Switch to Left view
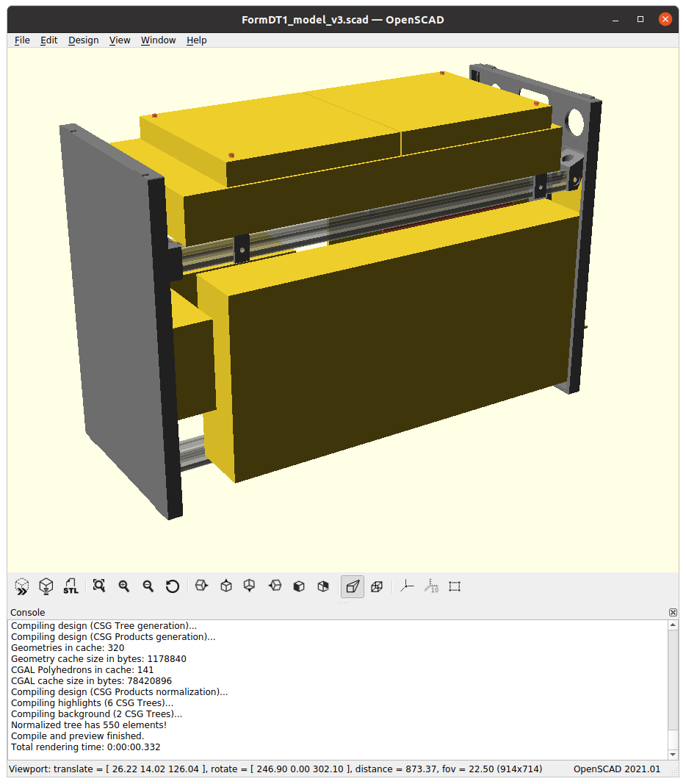686x784 pixels. 274,586
